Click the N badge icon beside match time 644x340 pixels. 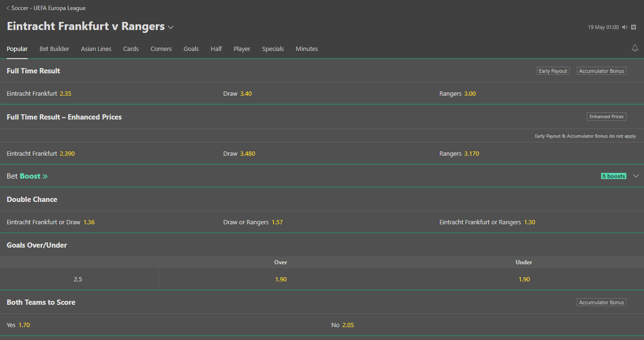coord(634,27)
